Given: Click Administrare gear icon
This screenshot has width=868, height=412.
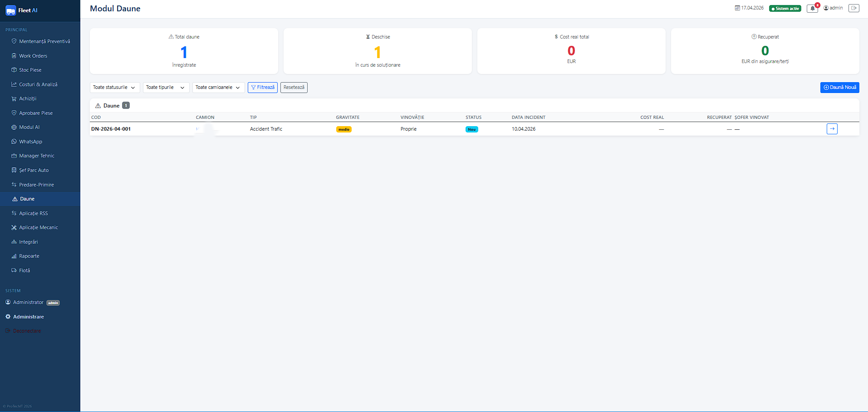Looking at the screenshot, I should click(x=8, y=317).
